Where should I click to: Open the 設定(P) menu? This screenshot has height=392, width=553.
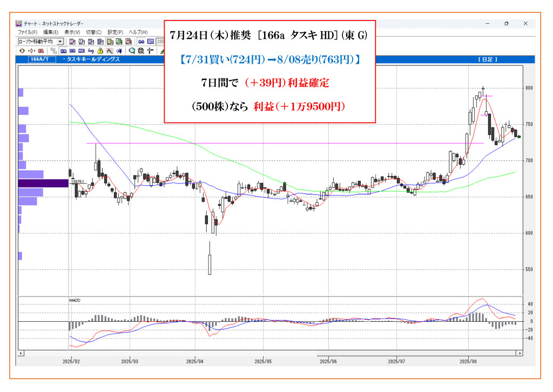tap(116, 32)
